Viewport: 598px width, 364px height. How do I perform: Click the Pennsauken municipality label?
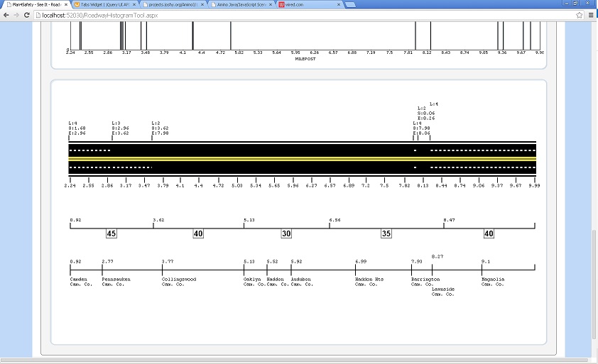(116, 282)
